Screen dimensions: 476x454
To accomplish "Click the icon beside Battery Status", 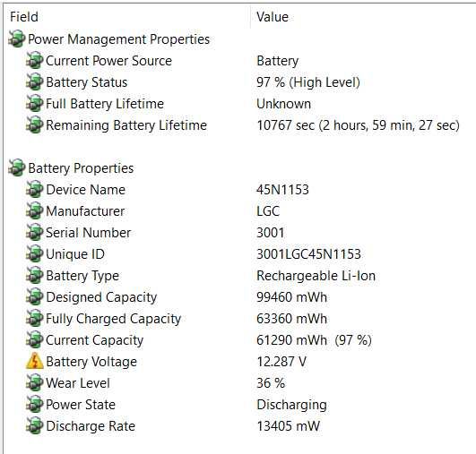I will (x=34, y=81).
